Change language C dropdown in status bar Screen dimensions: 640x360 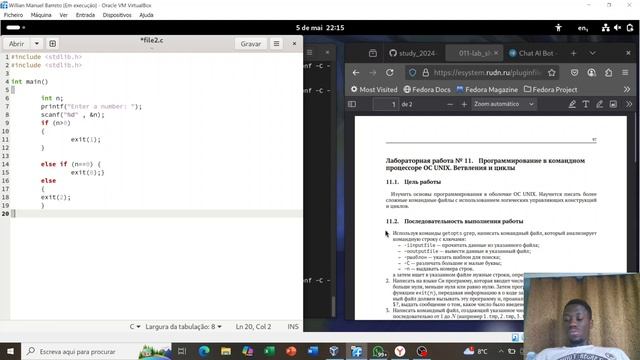(135, 327)
